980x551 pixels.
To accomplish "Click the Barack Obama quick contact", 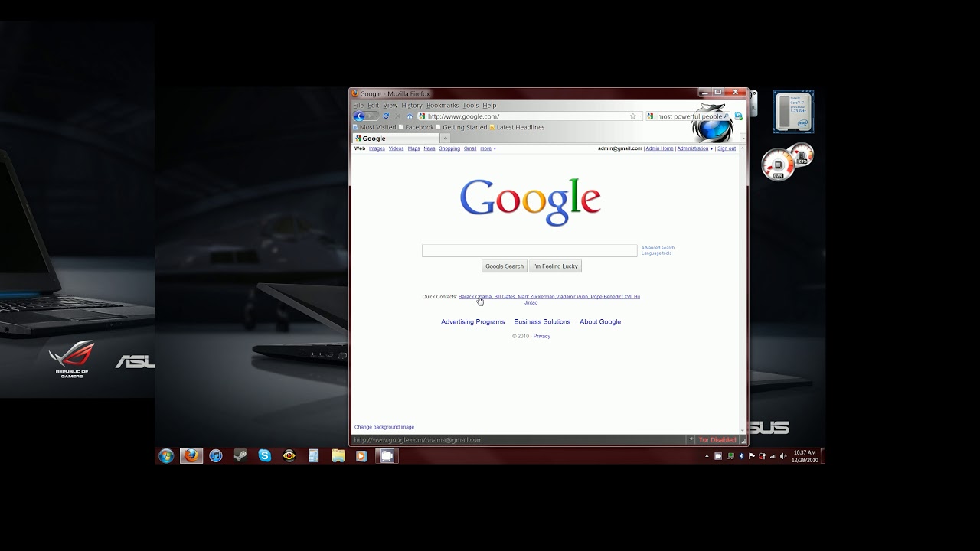I will click(x=475, y=297).
